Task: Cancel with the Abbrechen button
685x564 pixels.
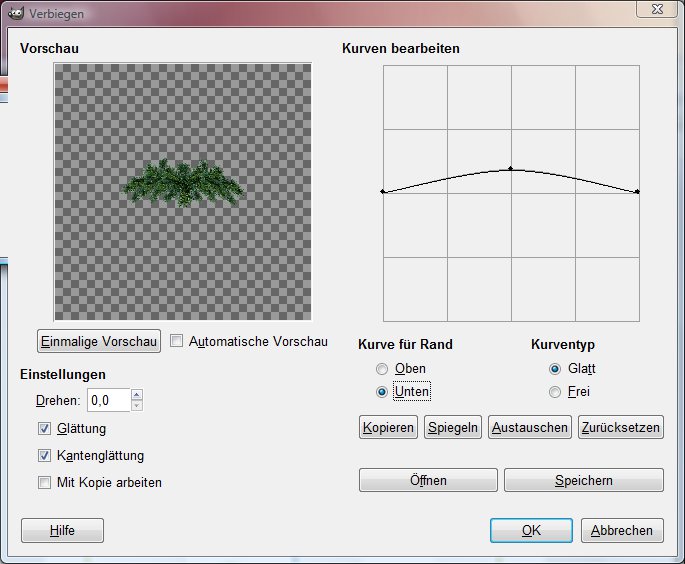Action: click(622, 530)
